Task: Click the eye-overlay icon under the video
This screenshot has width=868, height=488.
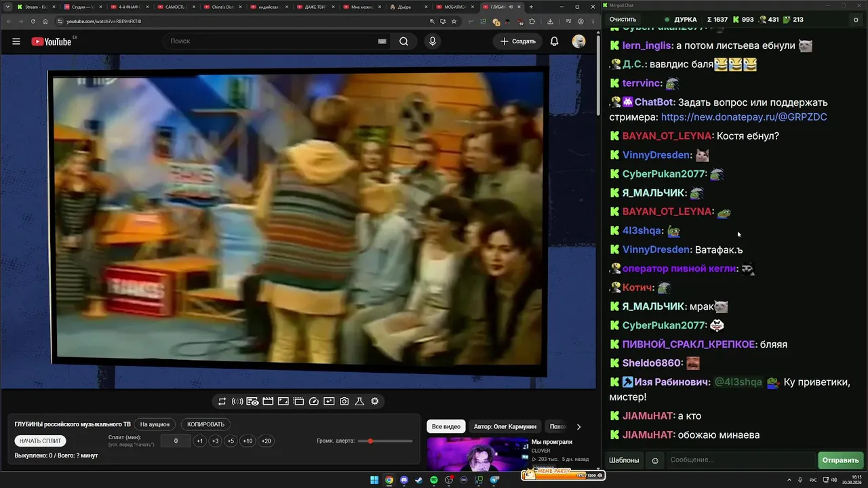Action: [x=252, y=401]
